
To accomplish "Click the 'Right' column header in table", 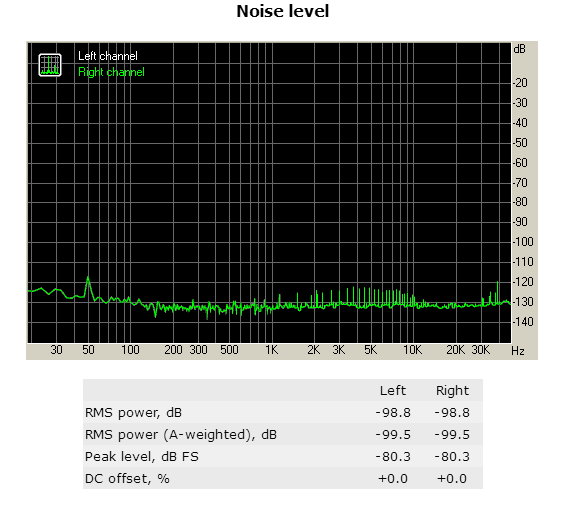I will [x=452, y=391].
